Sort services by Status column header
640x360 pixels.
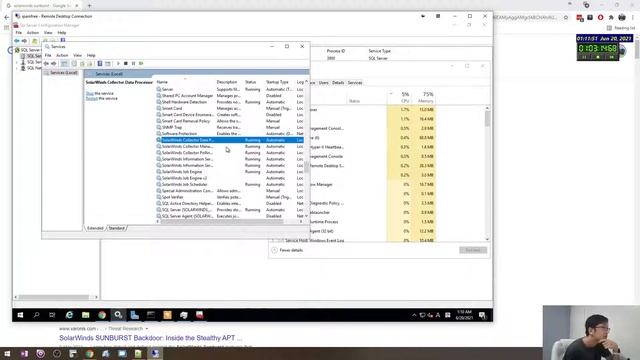250,82
